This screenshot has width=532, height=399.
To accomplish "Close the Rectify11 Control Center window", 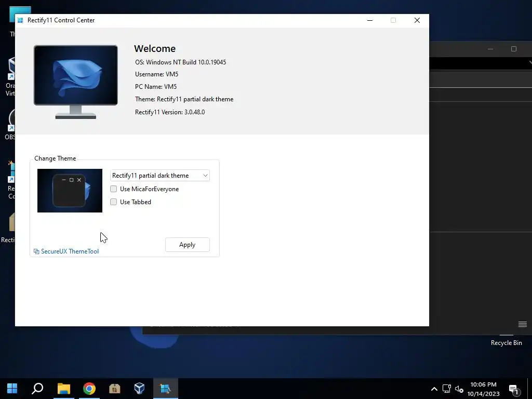I will (417, 20).
